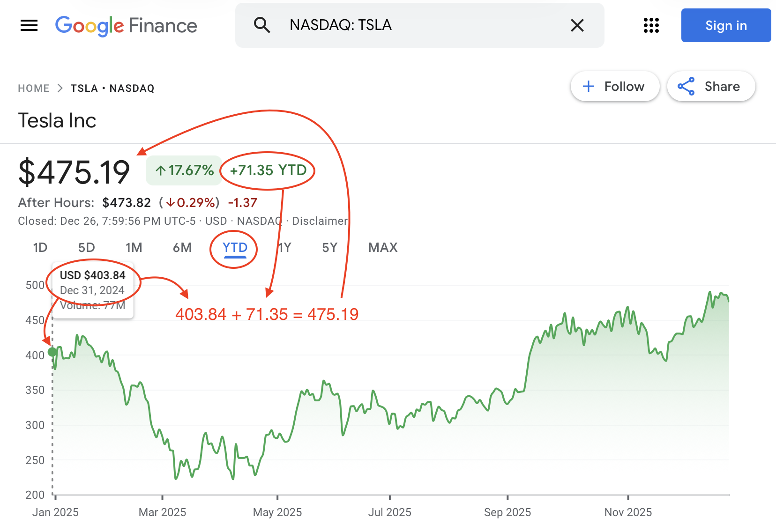Image resolution: width=776 pixels, height=532 pixels.
Task: Open the Disclaimer link
Action: (x=320, y=221)
